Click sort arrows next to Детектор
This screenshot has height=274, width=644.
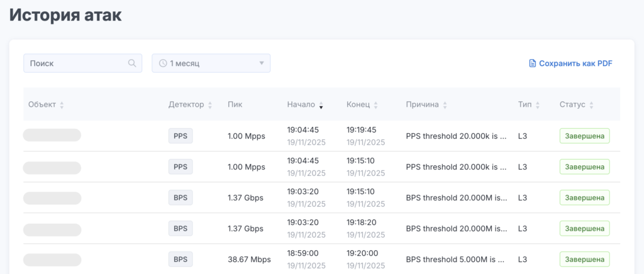click(210, 105)
